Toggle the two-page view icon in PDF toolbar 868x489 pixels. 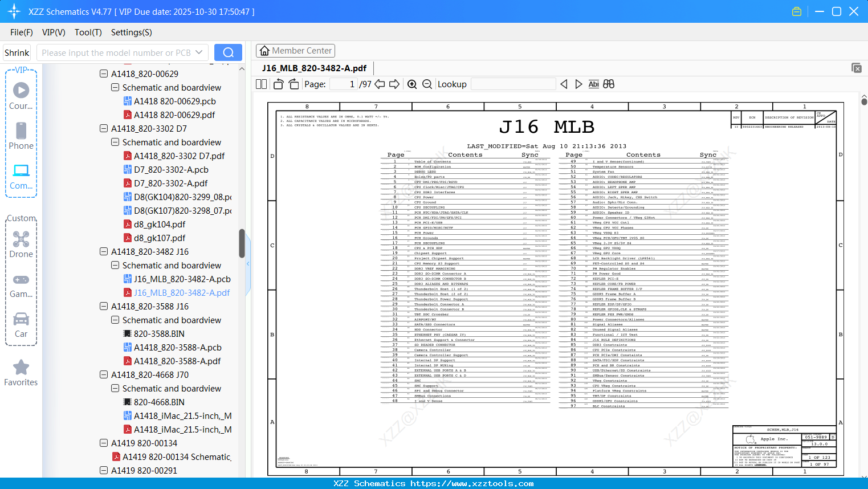262,84
